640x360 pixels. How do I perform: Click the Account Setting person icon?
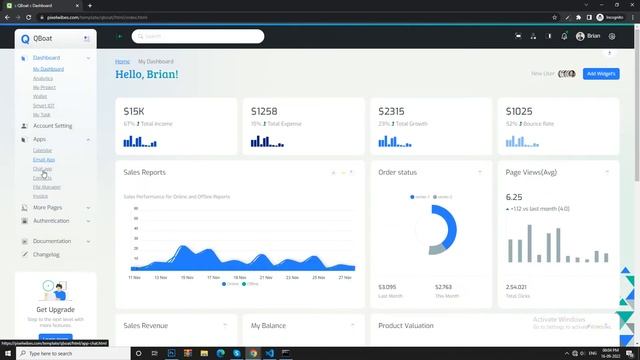[x=24, y=126]
